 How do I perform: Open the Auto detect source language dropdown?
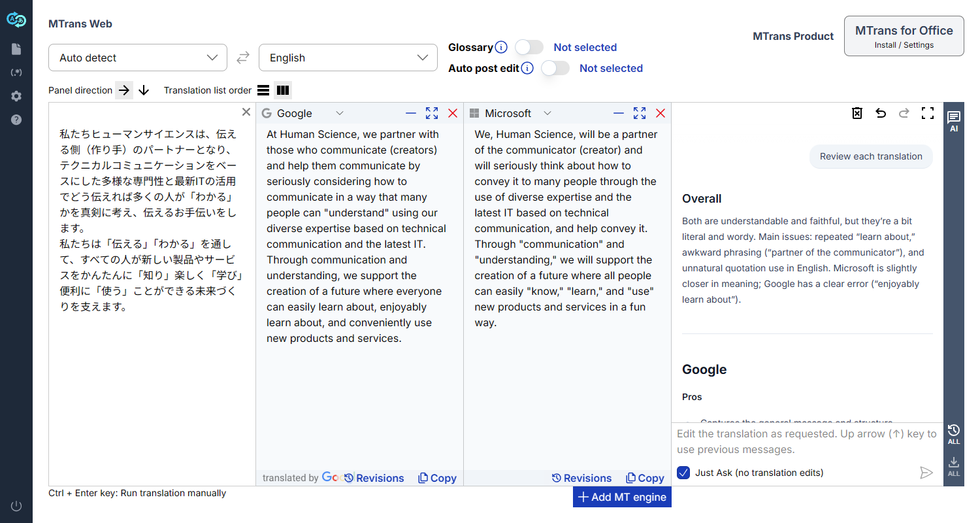coord(138,58)
